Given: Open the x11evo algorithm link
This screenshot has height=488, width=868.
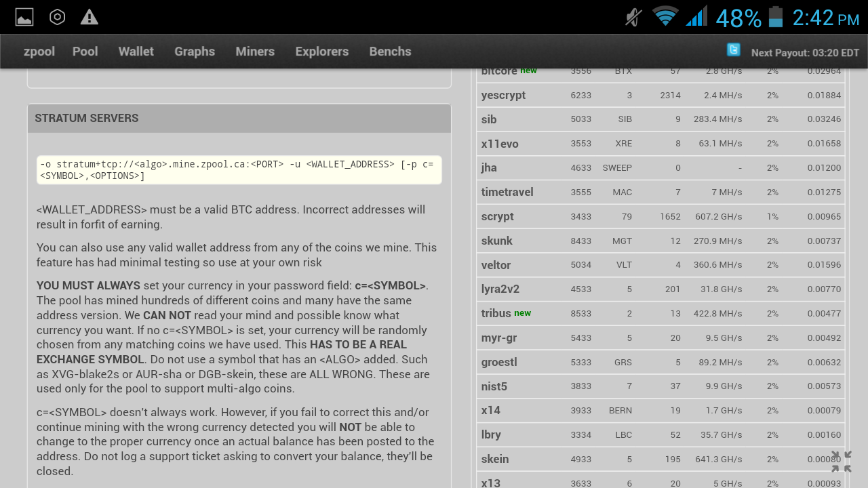Looking at the screenshot, I should pyautogui.click(x=500, y=144).
